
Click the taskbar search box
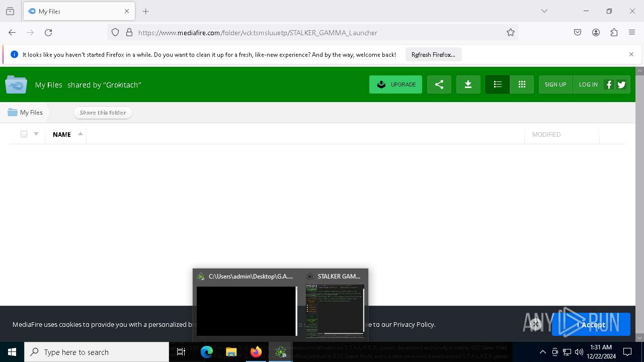click(x=97, y=352)
